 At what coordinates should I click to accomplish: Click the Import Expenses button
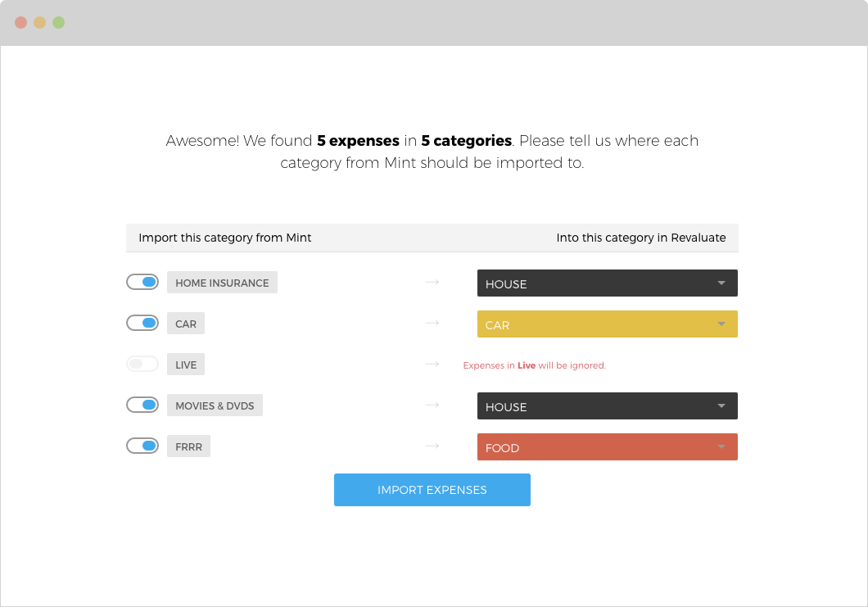tap(432, 490)
